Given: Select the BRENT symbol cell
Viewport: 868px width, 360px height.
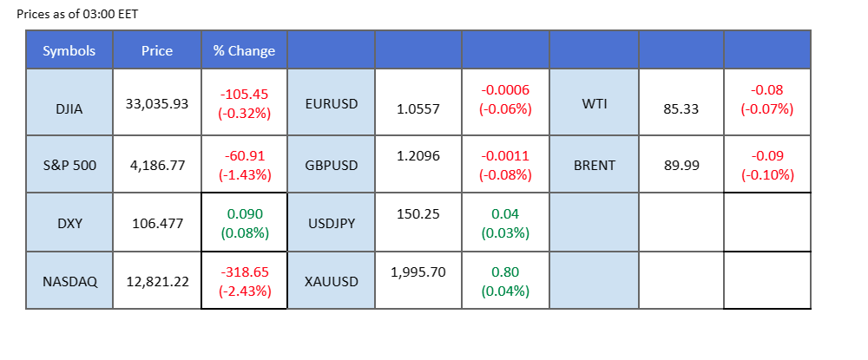Looking at the screenshot, I should (594, 164).
